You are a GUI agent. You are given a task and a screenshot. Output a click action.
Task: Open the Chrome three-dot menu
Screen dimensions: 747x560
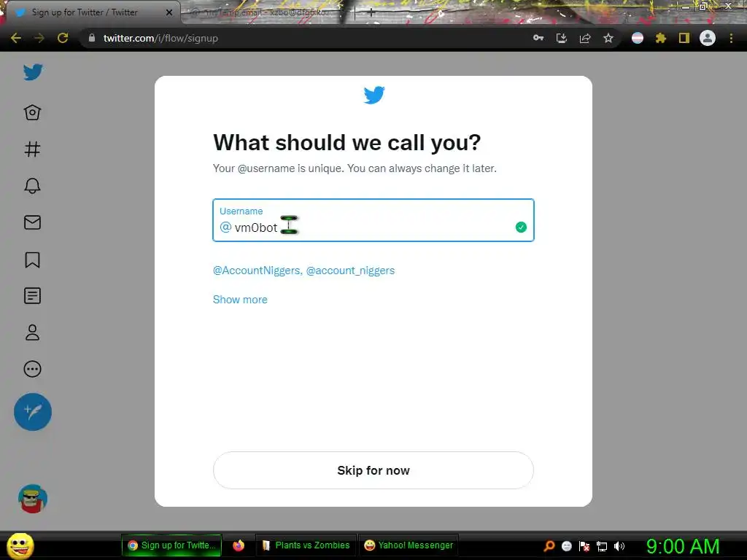click(731, 38)
